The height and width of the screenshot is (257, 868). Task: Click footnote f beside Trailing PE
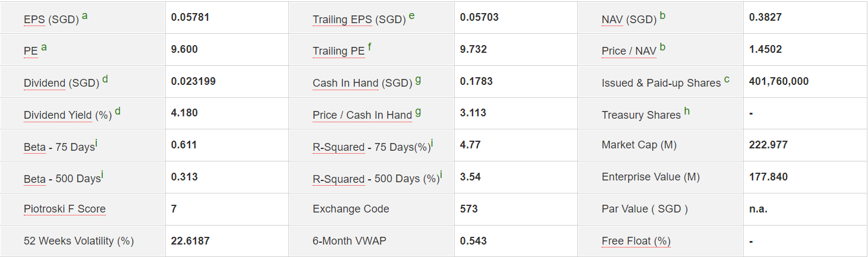tap(370, 47)
